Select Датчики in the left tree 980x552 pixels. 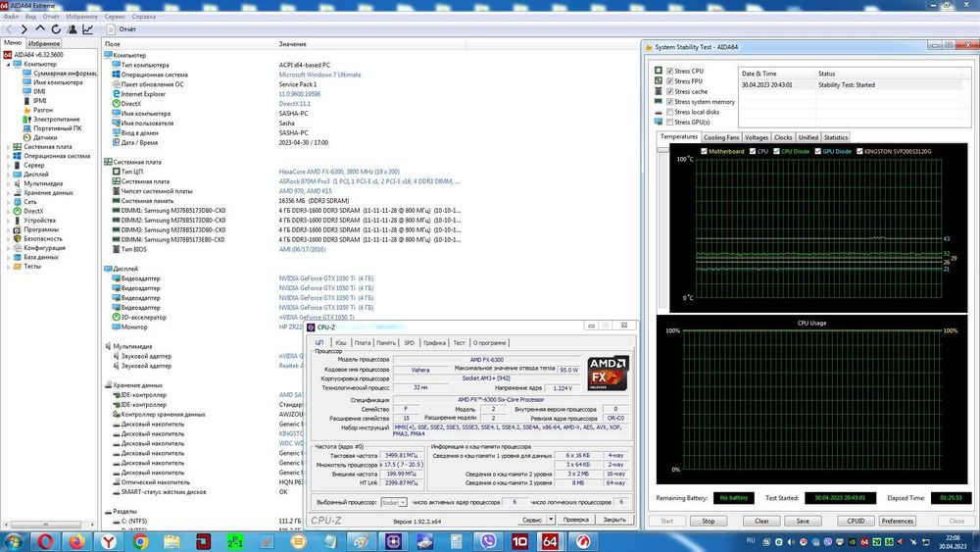(x=45, y=137)
